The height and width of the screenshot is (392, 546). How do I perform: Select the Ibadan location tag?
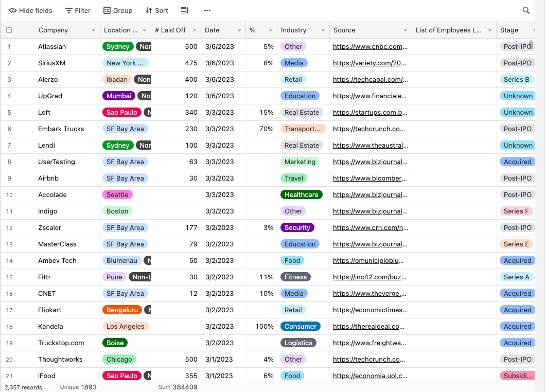tap(117, 80)
